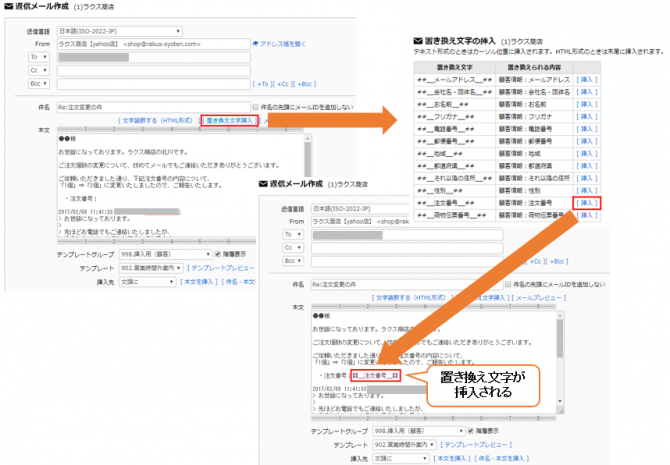Open 挿入先 dropdown in upper-left window
The height and width of the screenshot is (465, 670).
pos(147,282)
